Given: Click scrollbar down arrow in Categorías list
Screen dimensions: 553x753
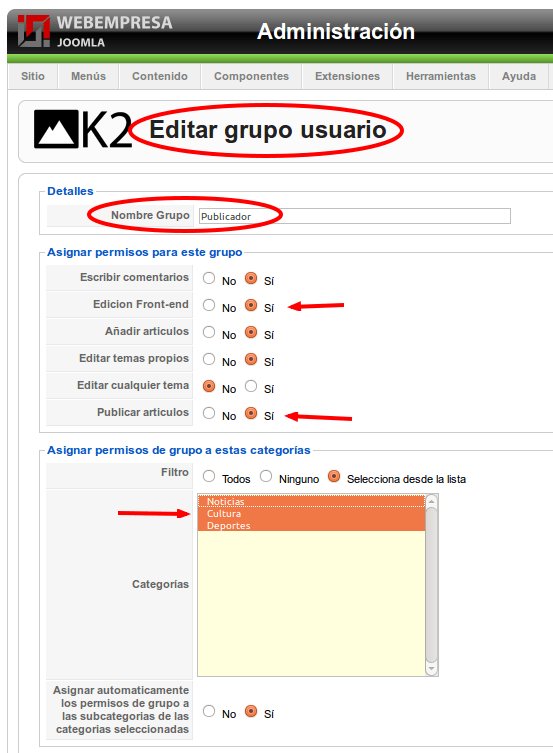Looking at the screenshot, I should 432,669.
